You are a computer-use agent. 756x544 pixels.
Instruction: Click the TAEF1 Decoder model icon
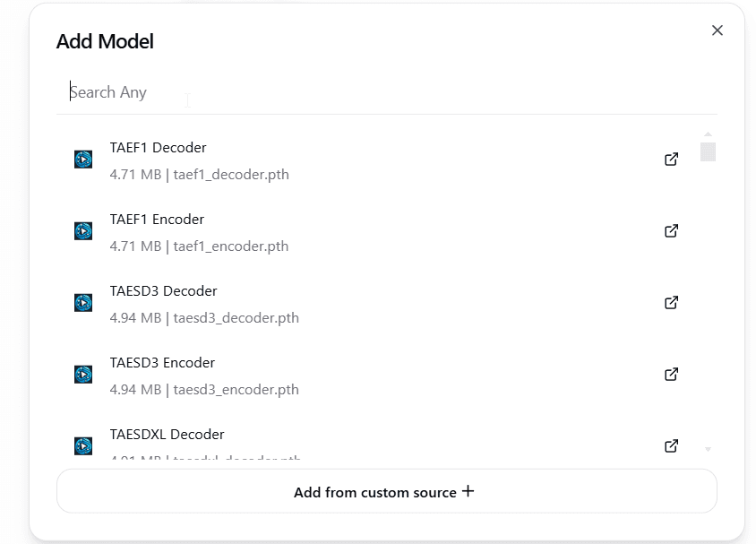(83, 159)
